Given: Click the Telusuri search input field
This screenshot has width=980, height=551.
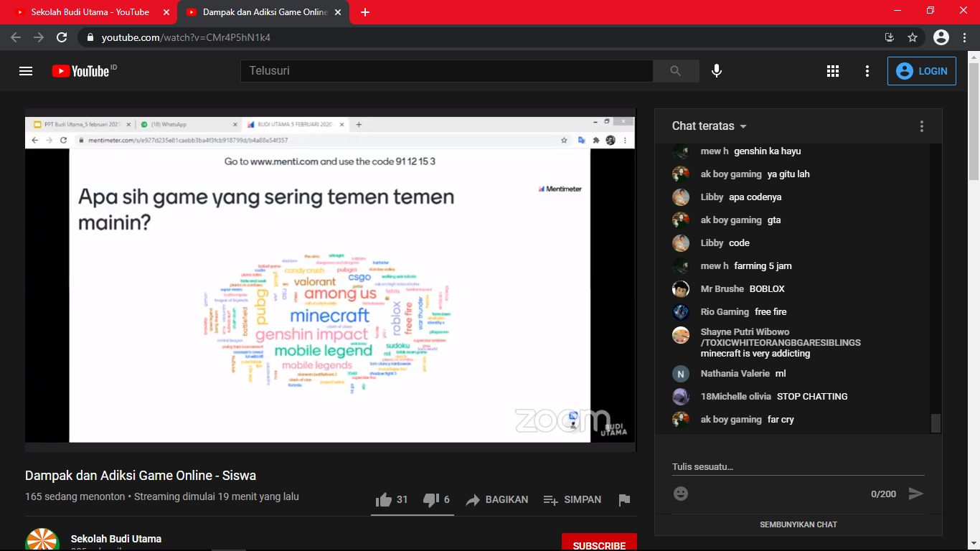Looking at the screenshot, I should click(x=446, y=71).
